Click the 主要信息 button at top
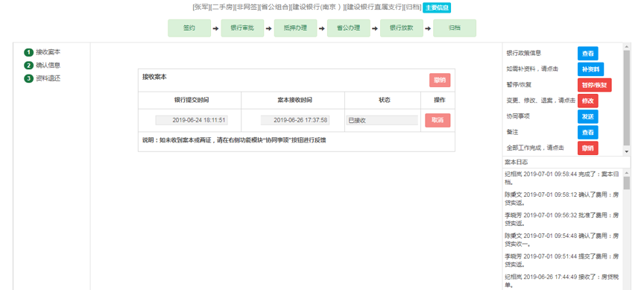Image resolution: width=644 pixels, height=290 pixels. (x=437, y=7)
